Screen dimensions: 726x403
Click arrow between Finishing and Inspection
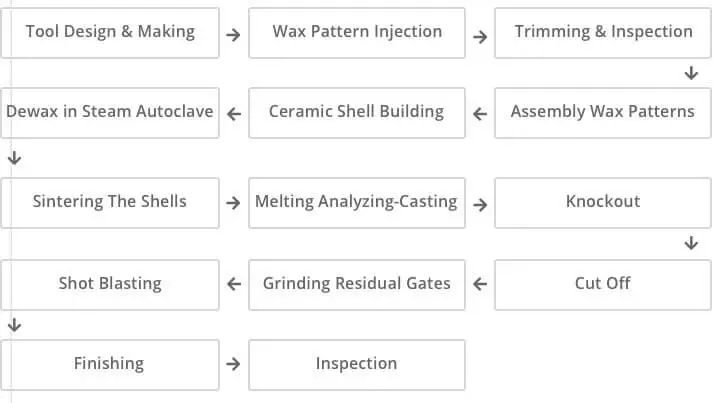pyautogui.click(x=233, y=365)
